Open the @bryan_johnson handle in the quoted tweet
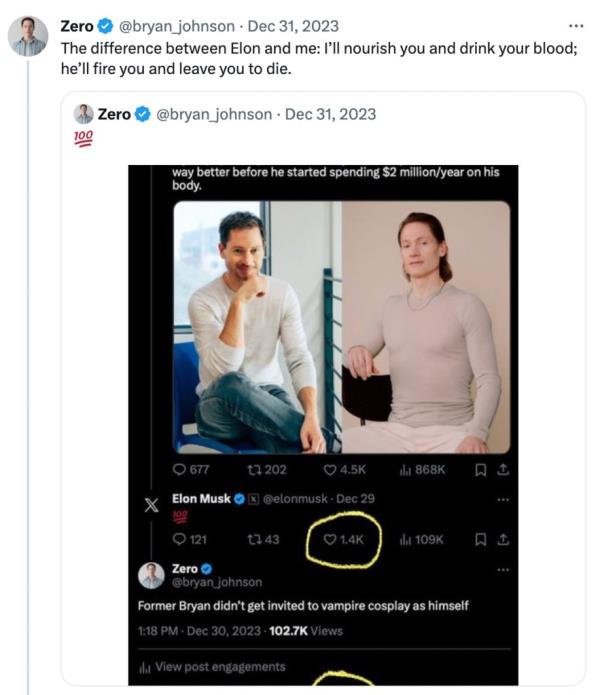Viewport: 600px width, 695px height. click(x=214, y=114)
